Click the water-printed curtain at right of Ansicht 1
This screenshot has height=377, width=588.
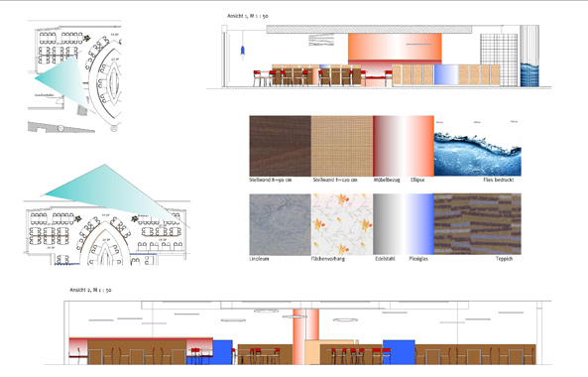point(529,74)
